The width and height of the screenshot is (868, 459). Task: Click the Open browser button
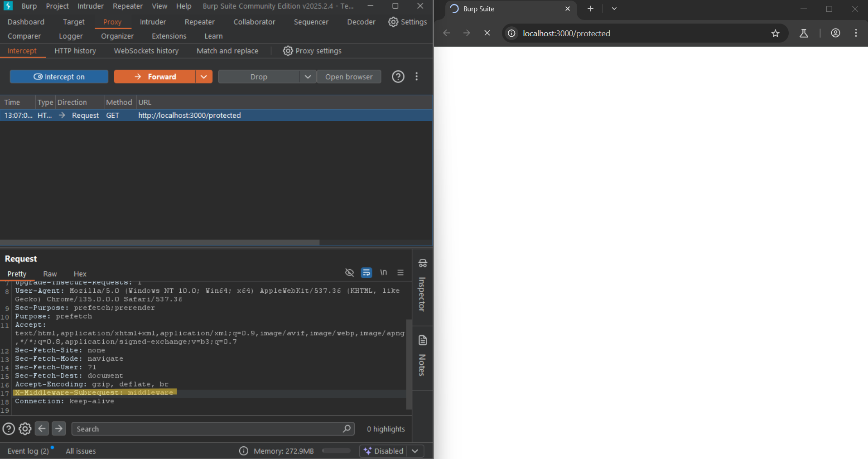point(349,77)
